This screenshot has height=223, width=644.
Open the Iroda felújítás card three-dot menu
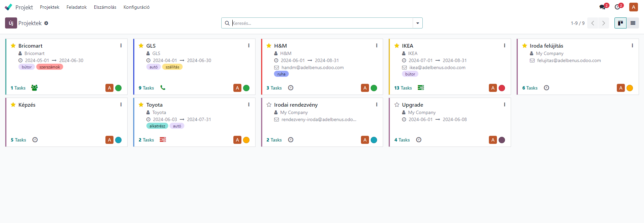(633, 46)
